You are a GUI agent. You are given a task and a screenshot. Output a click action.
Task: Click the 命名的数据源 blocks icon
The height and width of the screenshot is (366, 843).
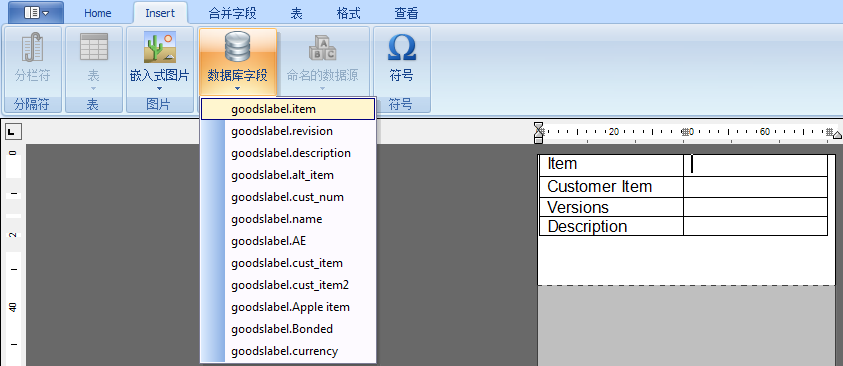[x=323, y=48]
